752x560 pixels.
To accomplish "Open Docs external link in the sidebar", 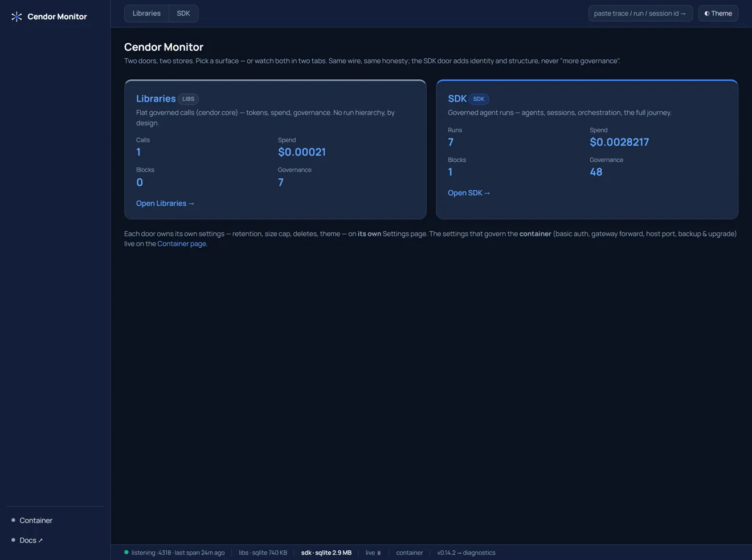I will pos(31,540).
